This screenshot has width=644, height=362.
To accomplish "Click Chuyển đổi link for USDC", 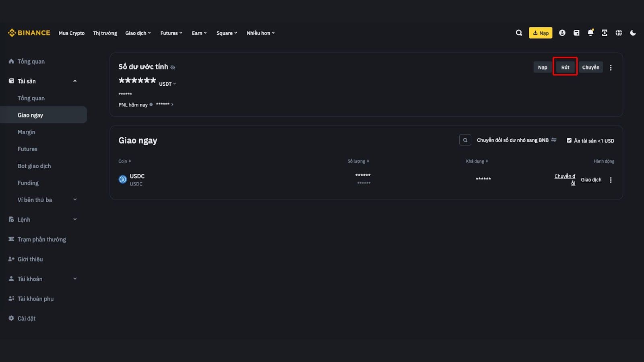I will pyautogui.click(x=565, y=179).
